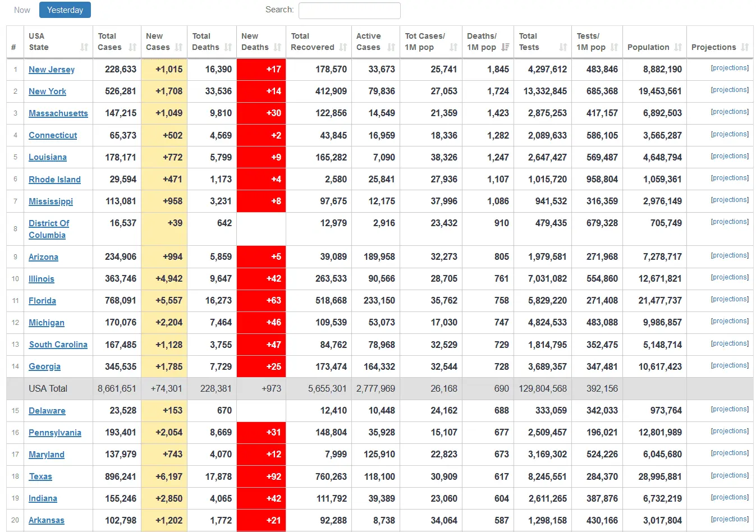
Task: Switch to the Now tab
Action: click(x=22, y=10)
